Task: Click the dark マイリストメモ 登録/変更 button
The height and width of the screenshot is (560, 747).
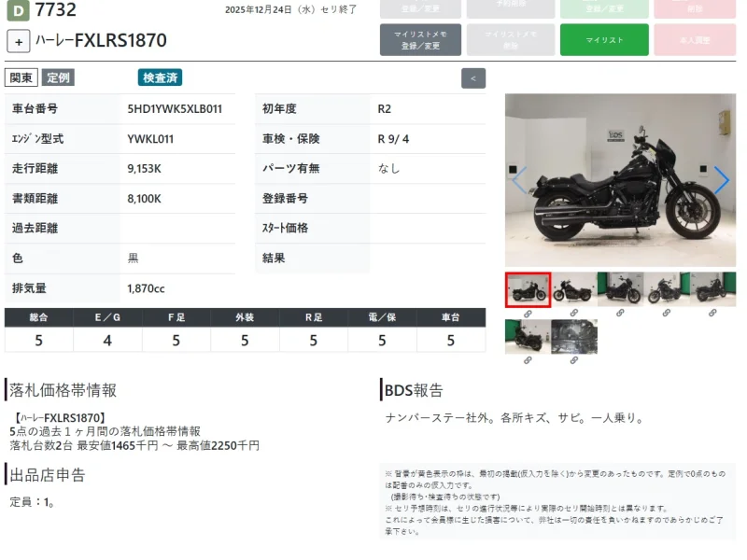Action: coord(420,40)
